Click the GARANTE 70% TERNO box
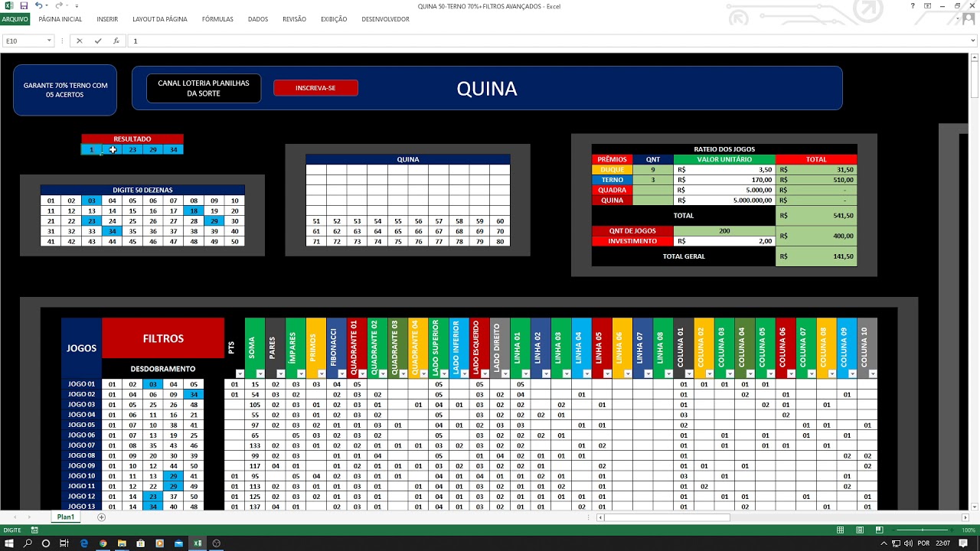Viewport: 980px width, 551px height. point(65,90)
